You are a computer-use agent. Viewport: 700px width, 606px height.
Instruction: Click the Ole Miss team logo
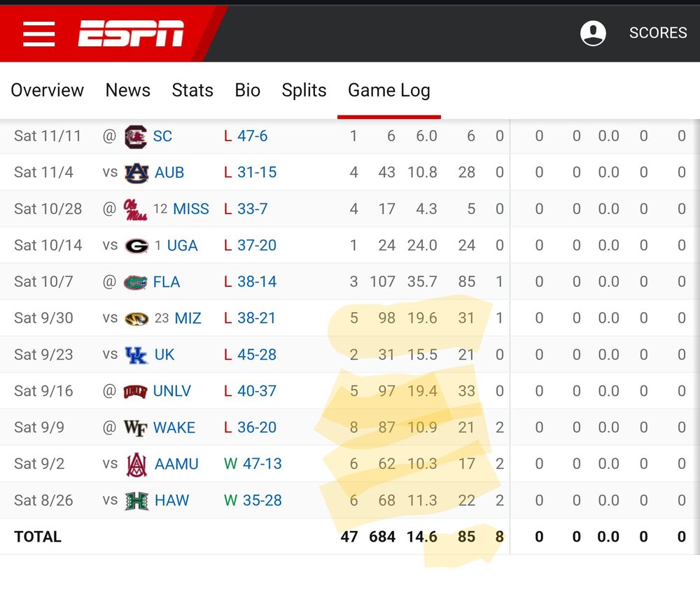pos(135,209)
